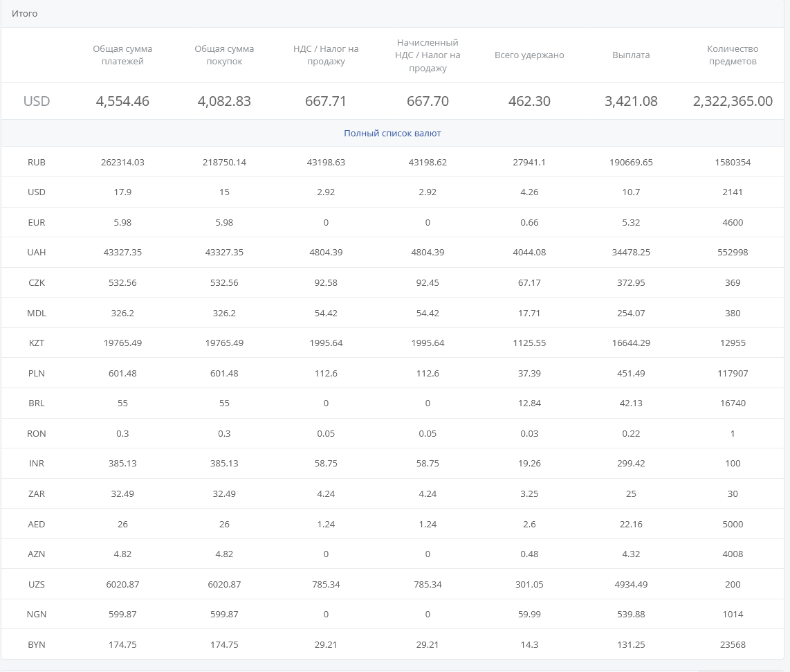Select the EUR currency row label
The height and width of the screenshot is (672, 790).
click(x=37, y=222)
